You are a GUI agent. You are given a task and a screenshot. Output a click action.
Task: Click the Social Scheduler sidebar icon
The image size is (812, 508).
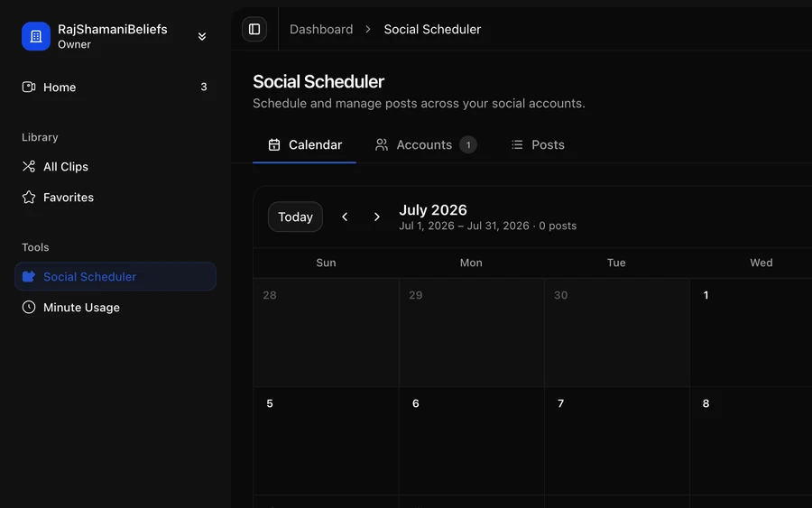(29, 276)
